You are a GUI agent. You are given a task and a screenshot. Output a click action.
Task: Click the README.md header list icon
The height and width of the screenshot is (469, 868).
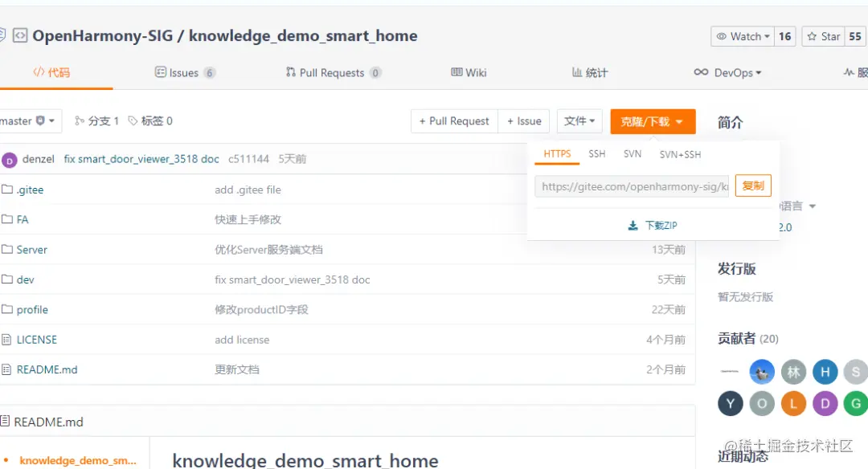pyautogui.click(x=5, y=422)
